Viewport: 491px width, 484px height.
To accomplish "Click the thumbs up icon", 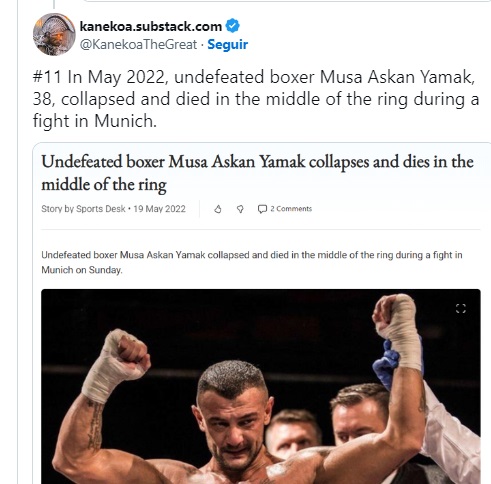I will click(218, 209).
